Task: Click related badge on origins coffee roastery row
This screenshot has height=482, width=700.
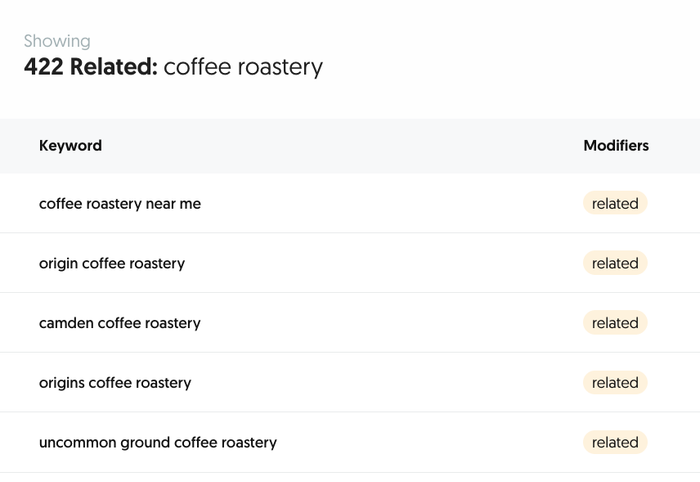Action: [x=615, y=382]
